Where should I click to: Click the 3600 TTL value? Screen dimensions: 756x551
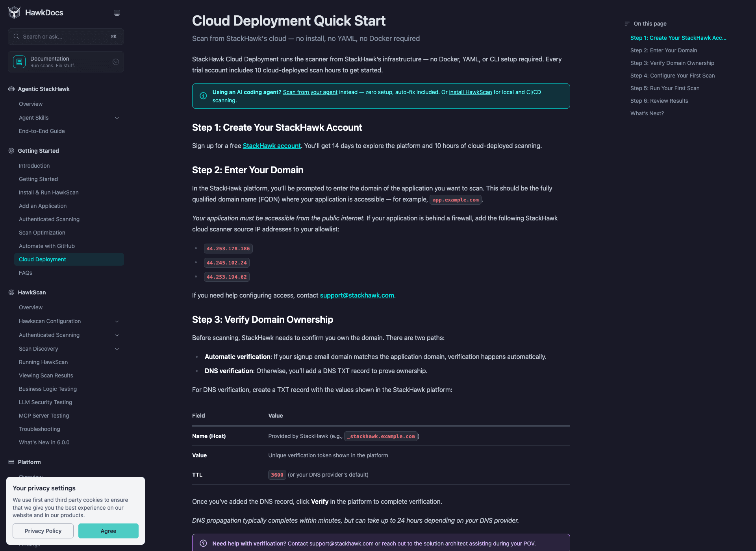tap(277, 475)
